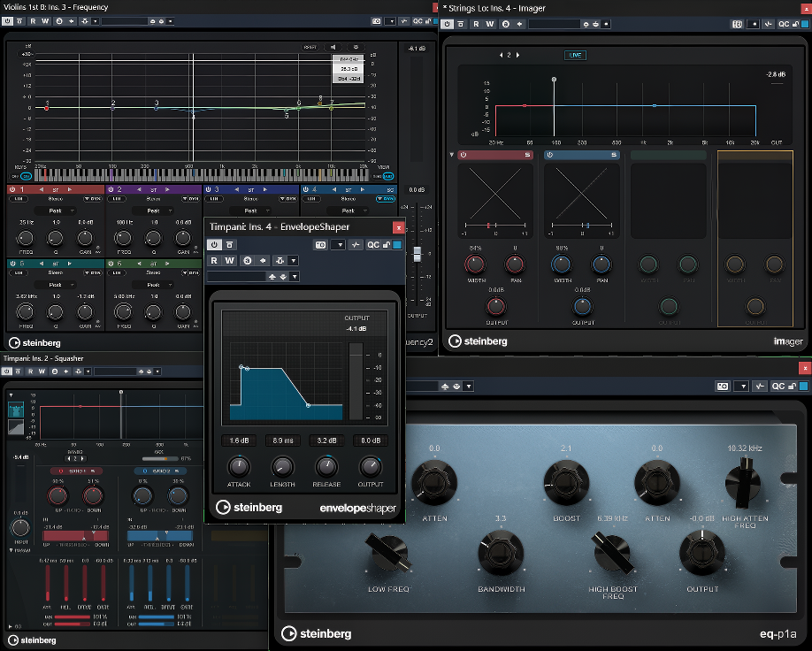Click ATTACK knob in EnvelopeShaper
This screenshot has width=812, height=651.
[x=239, y=467]
